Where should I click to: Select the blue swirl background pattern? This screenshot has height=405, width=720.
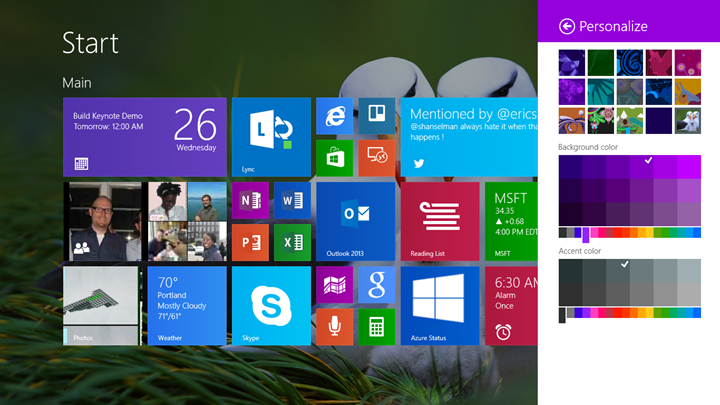click(630, 63)
